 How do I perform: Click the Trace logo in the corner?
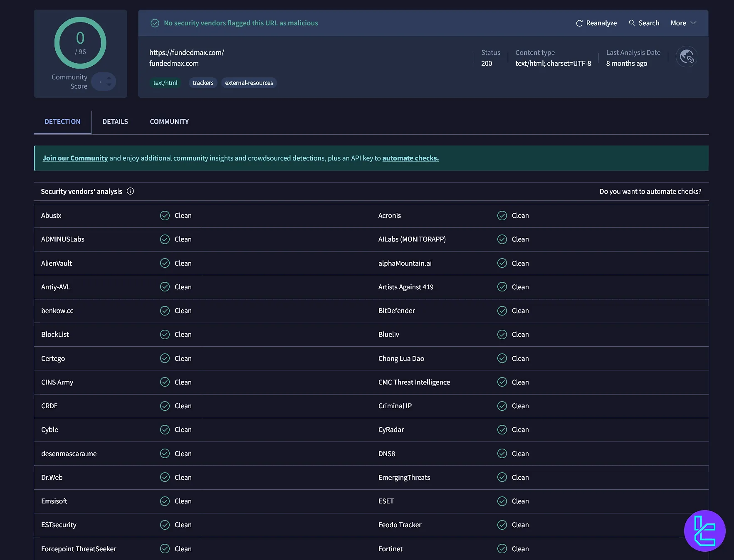[704, 531]
